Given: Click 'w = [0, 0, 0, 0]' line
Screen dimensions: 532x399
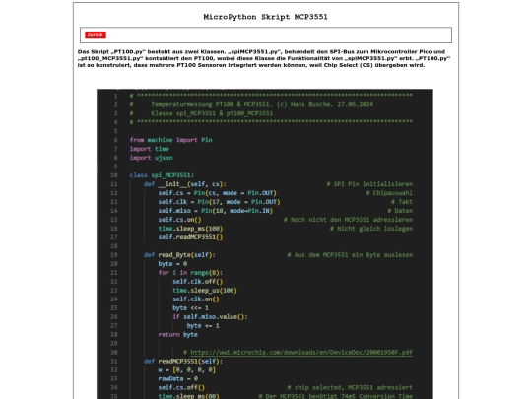Looking at the screenshot, I should 186,369.
